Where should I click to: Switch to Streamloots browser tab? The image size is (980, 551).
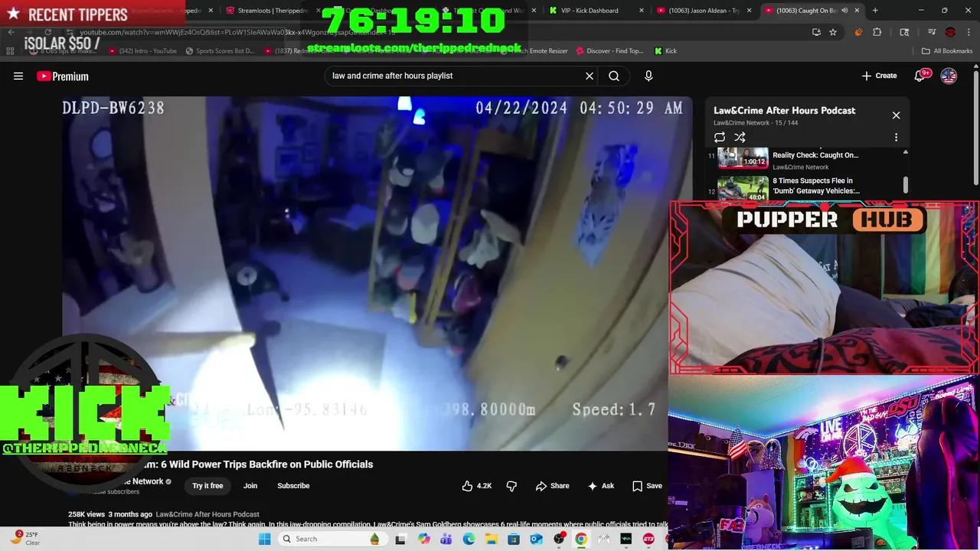[273, 11]
